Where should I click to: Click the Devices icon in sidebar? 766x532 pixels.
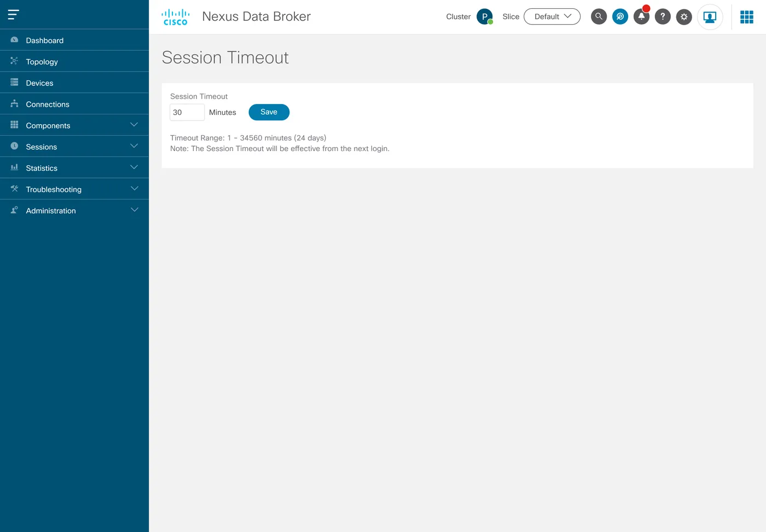point(14,83)
